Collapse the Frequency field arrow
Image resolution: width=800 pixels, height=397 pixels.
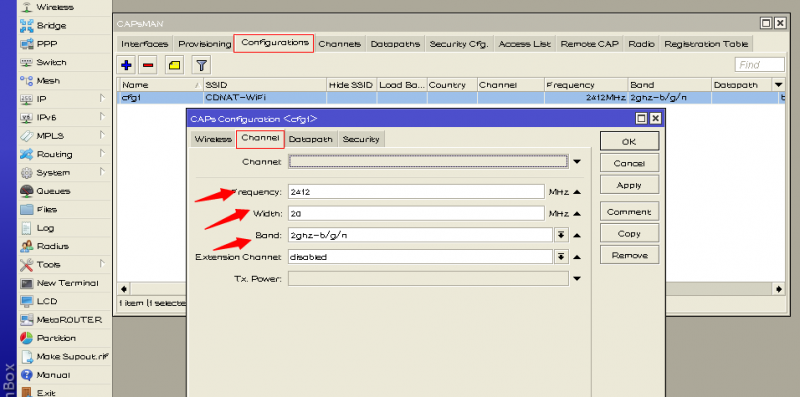(577, 192)
